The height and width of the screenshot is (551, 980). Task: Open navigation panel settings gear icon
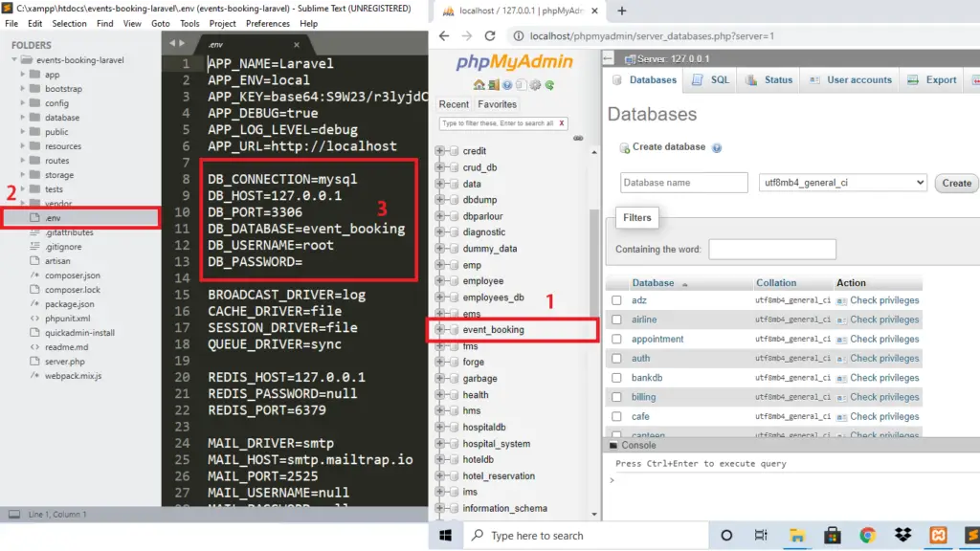tap(536, 85)
